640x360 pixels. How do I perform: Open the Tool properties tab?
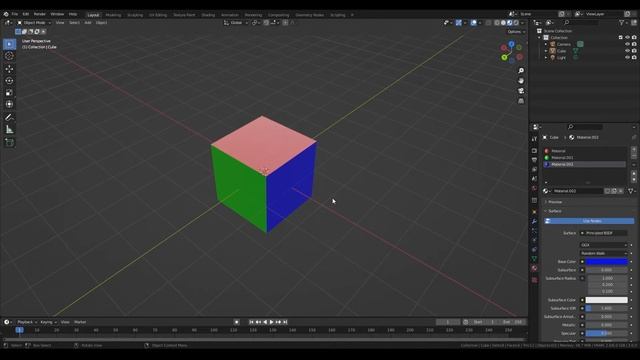(534, 139)
